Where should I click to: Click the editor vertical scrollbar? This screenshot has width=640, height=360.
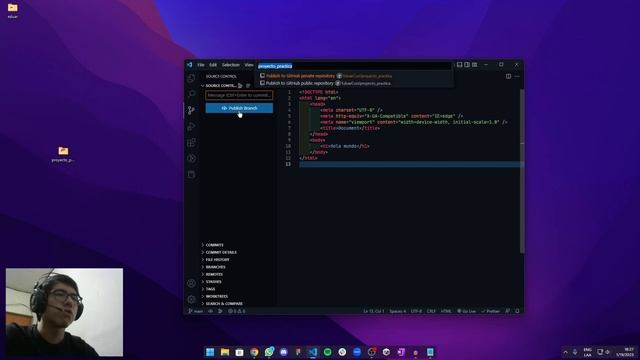(x=522, y=171)
